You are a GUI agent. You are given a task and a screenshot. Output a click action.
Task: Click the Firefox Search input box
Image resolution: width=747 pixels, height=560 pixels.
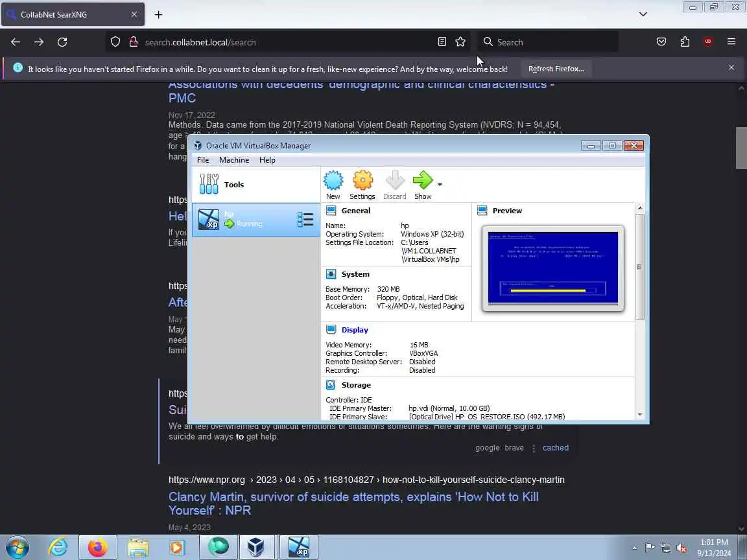(x=548, y=42)
